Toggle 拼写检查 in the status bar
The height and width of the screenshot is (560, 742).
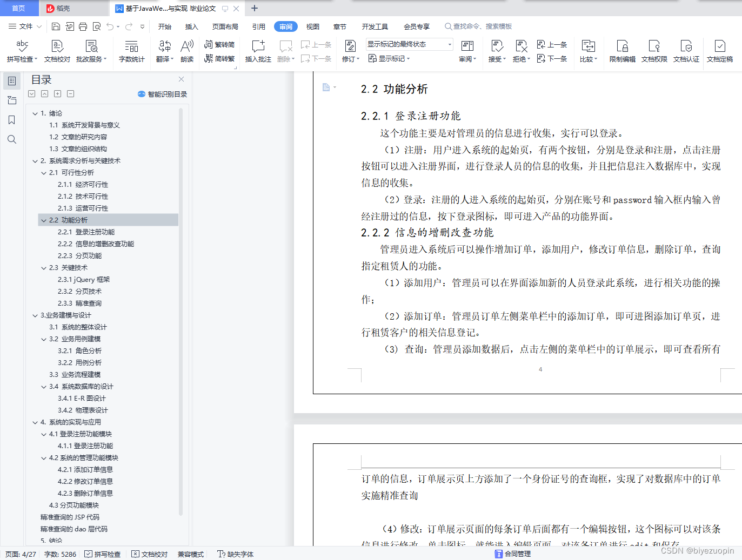tap(103, 554)
